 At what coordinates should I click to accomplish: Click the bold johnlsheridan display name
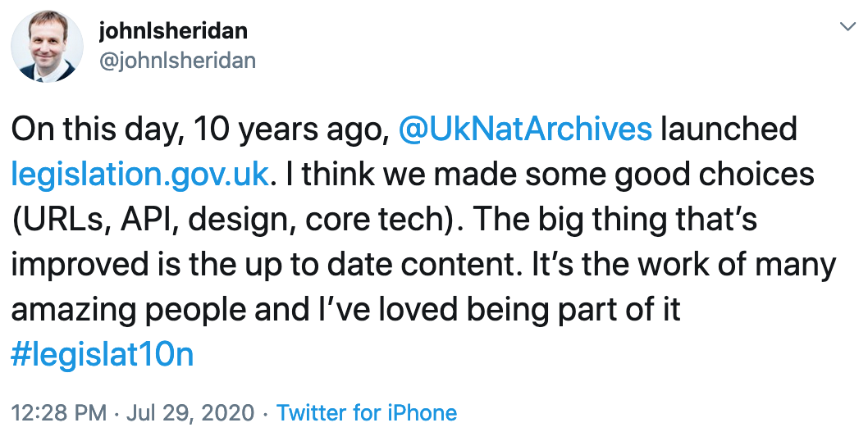click(x=171, y=31)
